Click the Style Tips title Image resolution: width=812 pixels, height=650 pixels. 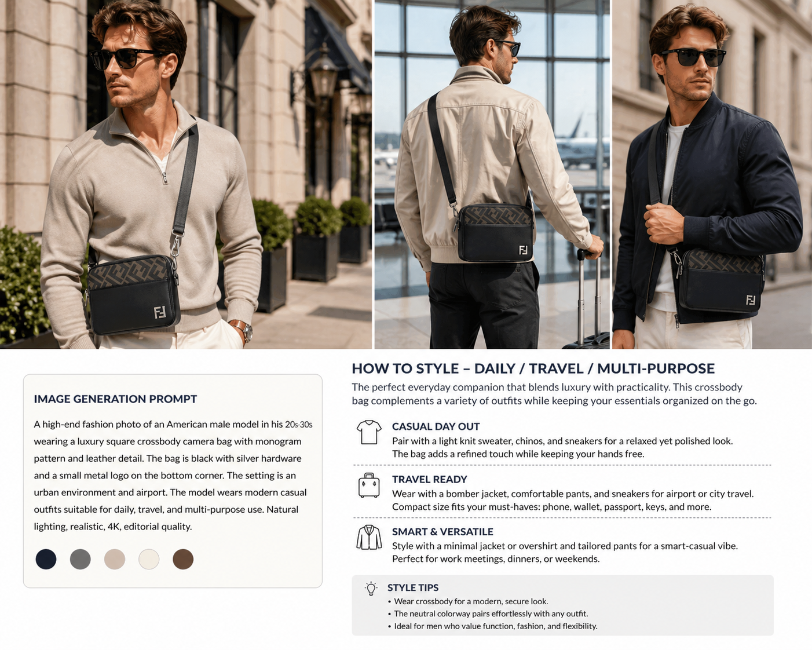[413, 587]
